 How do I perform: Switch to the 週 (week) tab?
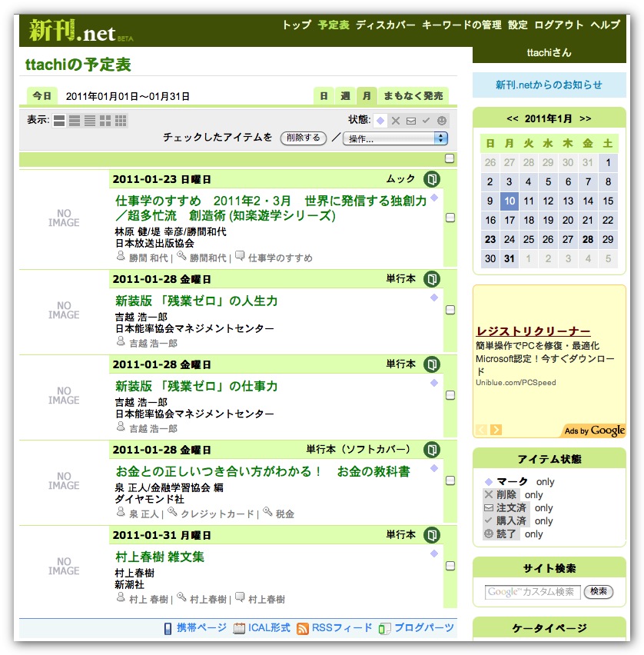pyautogui.click(x=345, y=96)
